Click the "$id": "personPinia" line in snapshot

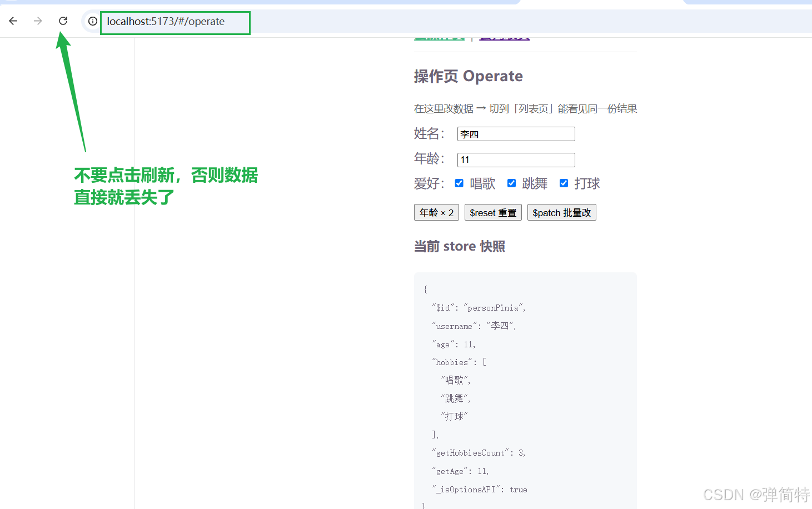click(479, 308)
